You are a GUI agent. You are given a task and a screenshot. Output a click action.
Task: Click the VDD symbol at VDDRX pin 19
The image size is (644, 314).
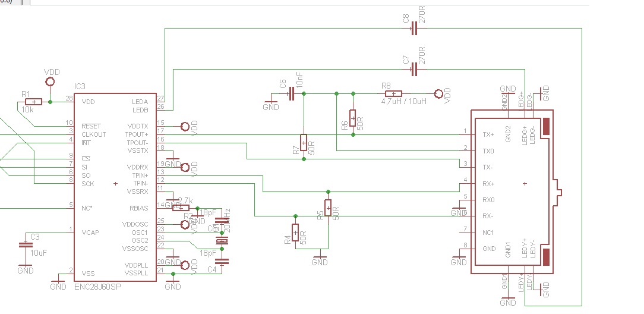(x=185, y=167)
